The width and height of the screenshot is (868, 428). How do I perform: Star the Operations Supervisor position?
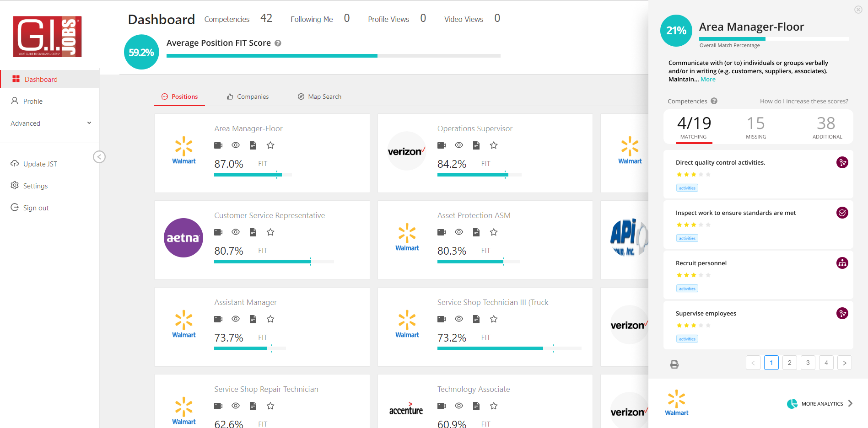[x=494, y=145]
